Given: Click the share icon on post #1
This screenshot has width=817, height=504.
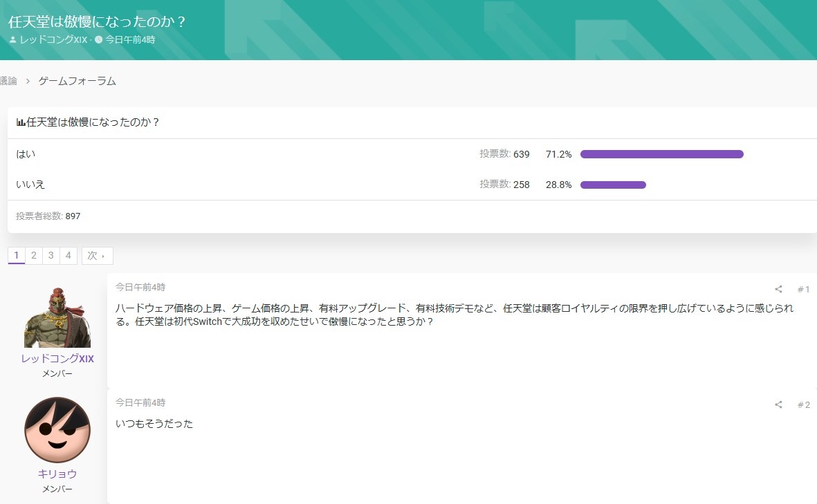Looking at the screenshot, I should [778, 290].
